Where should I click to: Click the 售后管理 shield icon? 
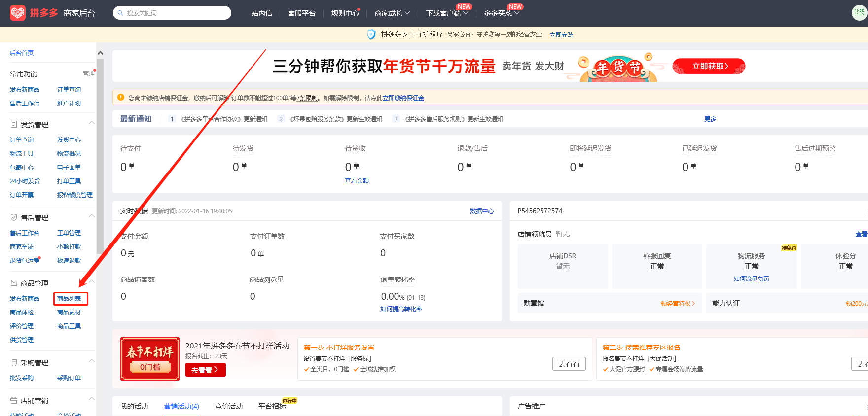pos(14,217)
